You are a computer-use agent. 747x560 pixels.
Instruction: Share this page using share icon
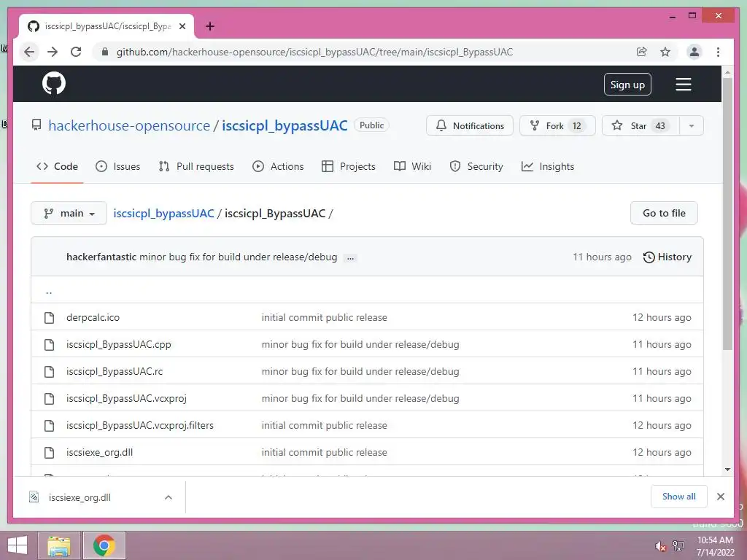click(x=642, y=52)
